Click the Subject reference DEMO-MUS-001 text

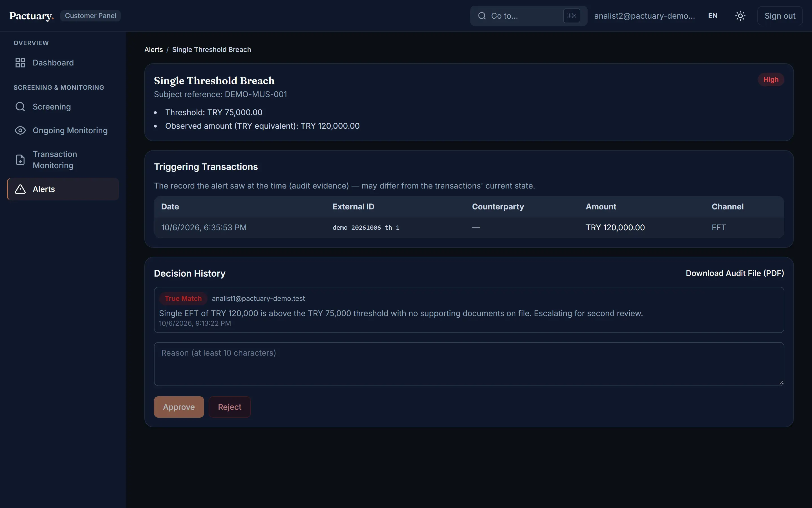coord(220,95)
